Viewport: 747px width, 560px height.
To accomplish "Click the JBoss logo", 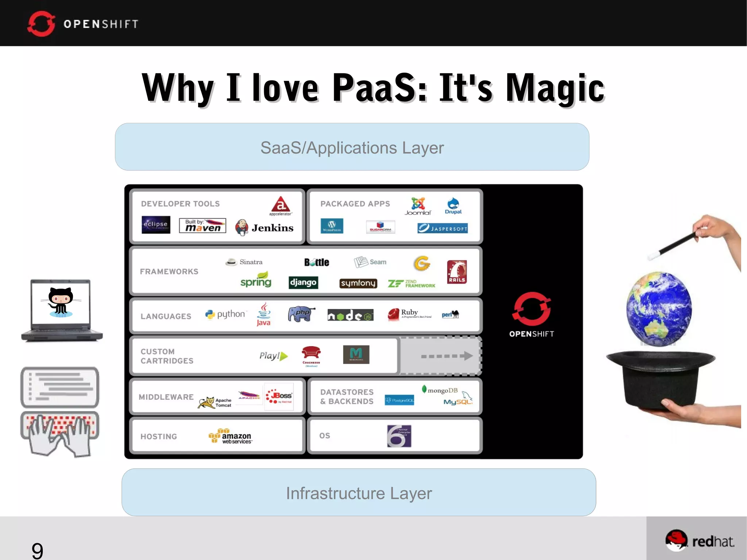I will [279, 397].
